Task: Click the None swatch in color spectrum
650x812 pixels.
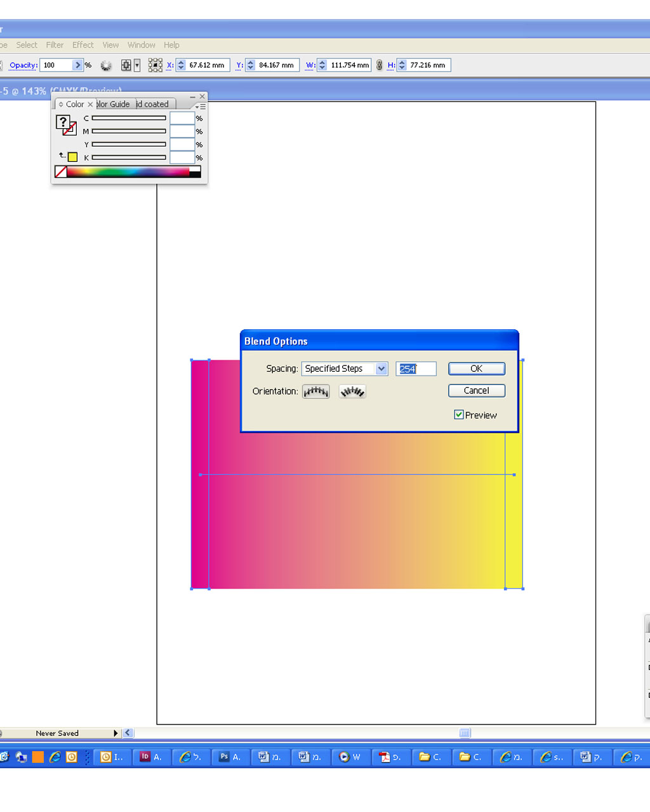Action: [x=61, y=171]
